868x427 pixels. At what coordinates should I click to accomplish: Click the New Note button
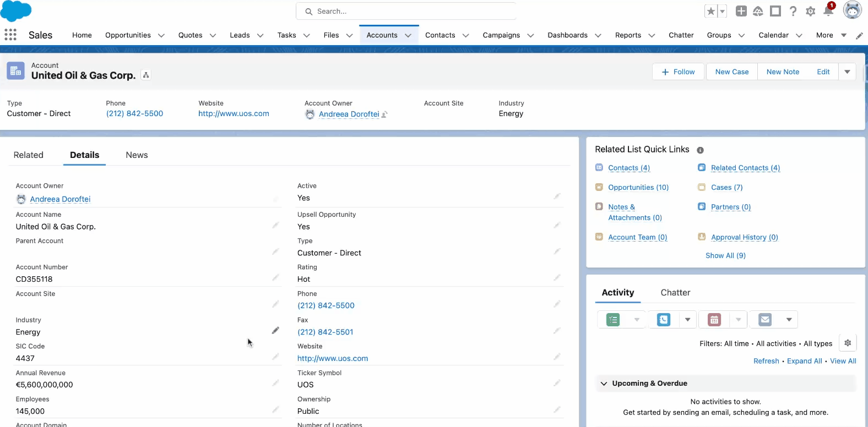(x=783, y=72)
